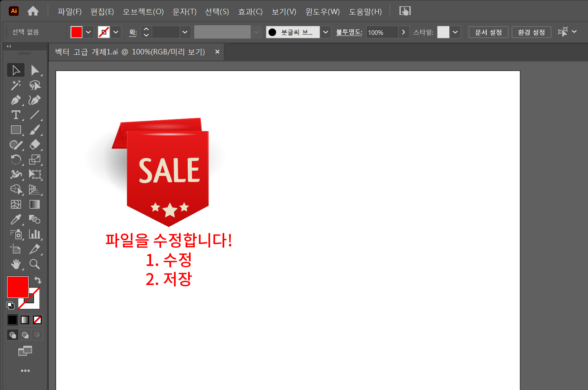Select the Hand tool
Image resolution: width=588 pixels, height=390 pixels.
click(x=16, y=264)
